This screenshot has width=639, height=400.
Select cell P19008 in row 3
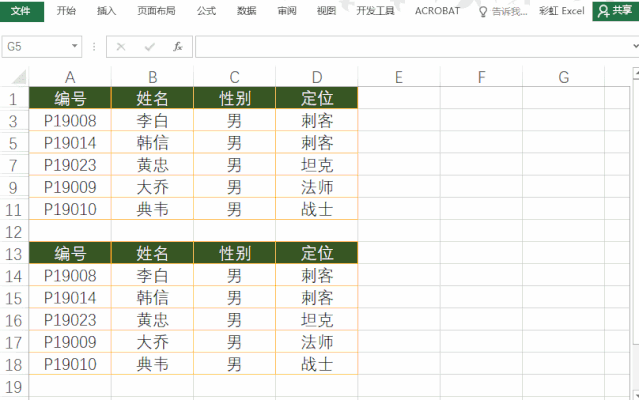[70, 121]
